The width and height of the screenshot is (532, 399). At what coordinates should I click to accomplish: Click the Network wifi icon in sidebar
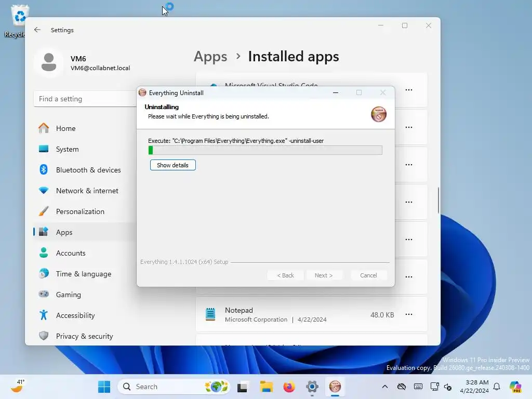click(x=44, y=190)
